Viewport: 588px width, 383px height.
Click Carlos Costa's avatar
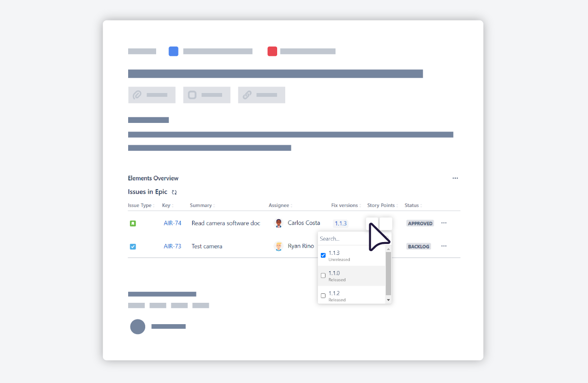click(x=280, y=223)
